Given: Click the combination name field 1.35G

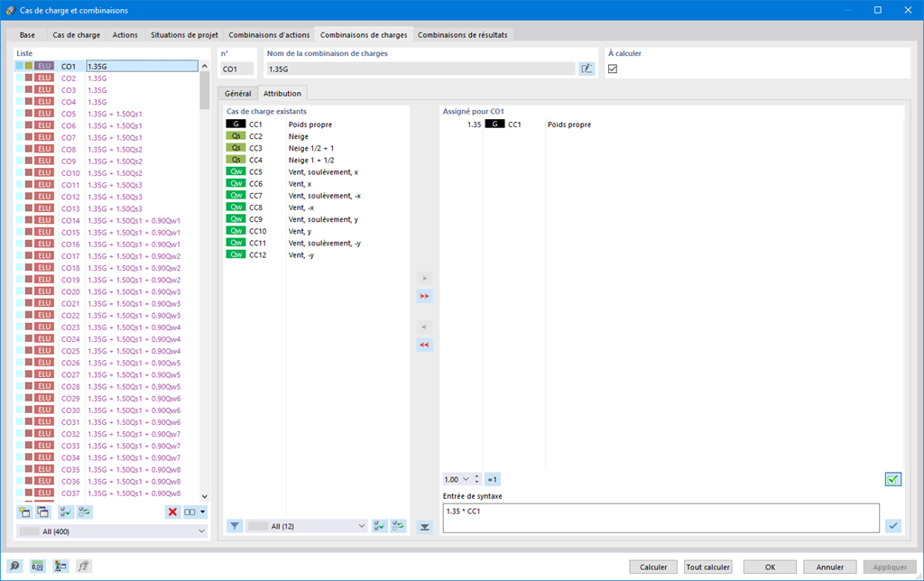Looking at the screenshot, I should [x=420, y=69].
